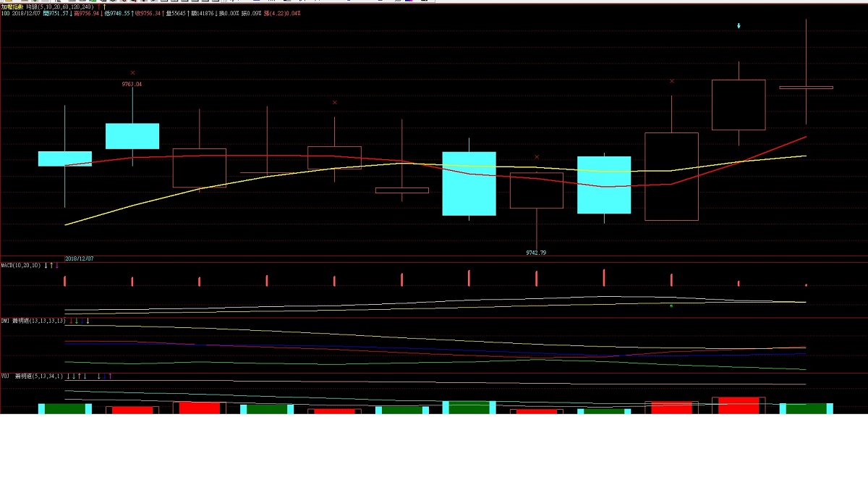
Task: Select the large cyan candle left of the 9742.79 candle
Action: pyautogui.click(x=469, y=184)
